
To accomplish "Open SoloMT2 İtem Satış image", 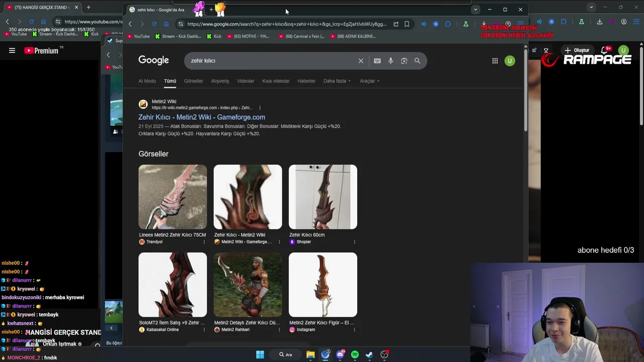I will [173, 285].
